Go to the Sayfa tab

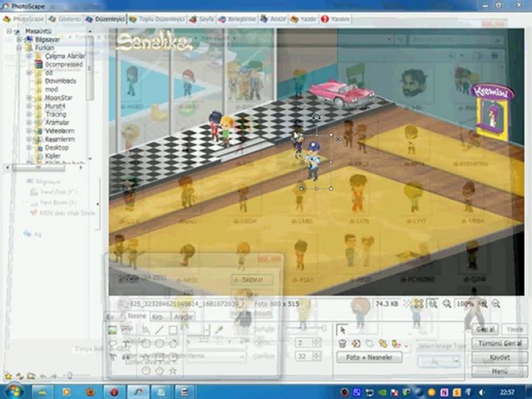(202, 19)
